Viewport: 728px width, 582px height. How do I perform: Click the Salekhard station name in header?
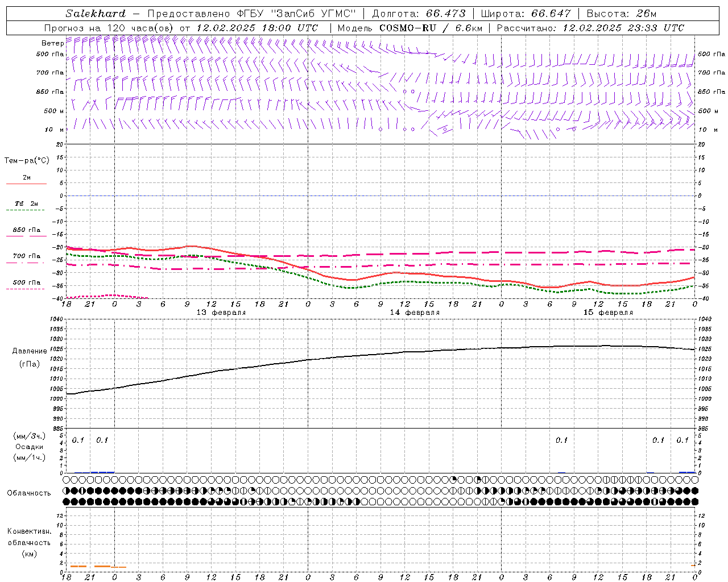tap(96, 14)
